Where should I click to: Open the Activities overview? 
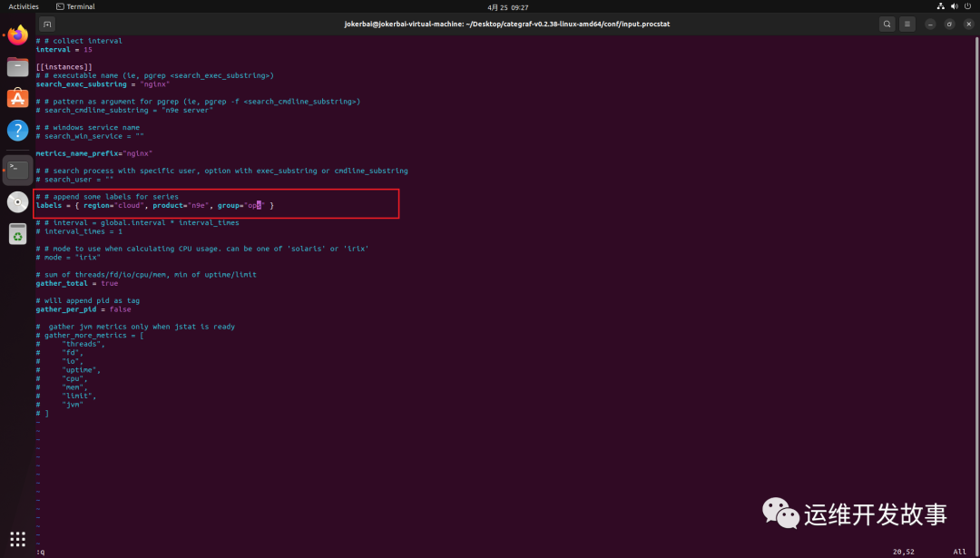coord(24,6)
